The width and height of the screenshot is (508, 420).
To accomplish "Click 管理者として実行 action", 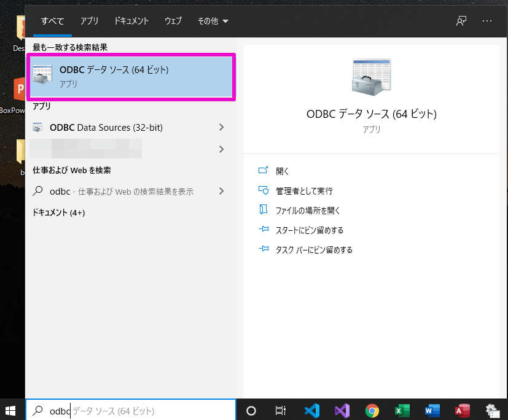I will [304, 191].
